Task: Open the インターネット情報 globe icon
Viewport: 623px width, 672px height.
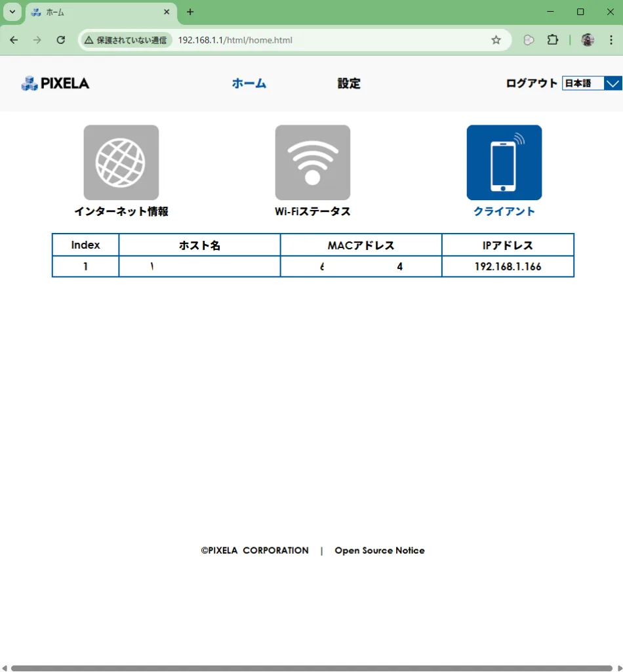Action: pos(121,163)
